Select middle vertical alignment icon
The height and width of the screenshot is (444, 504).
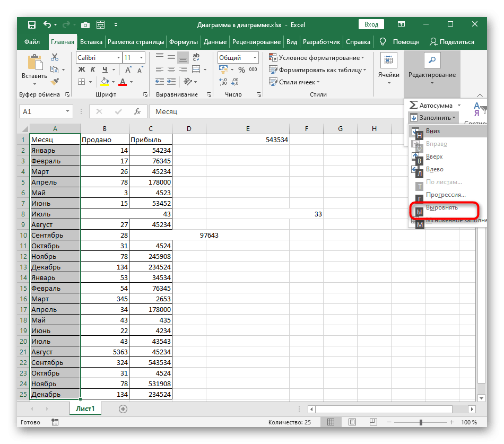click(x=171, y=58)
